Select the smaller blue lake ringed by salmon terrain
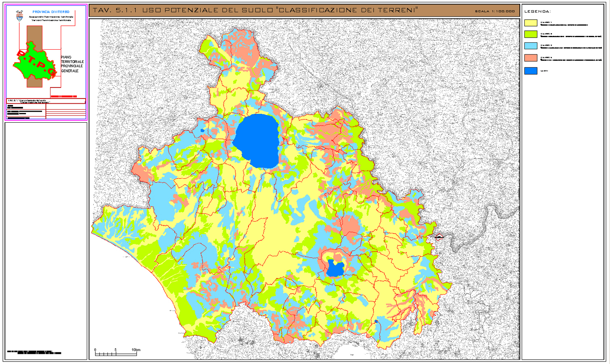Screen dimensions: 610x364 tap(335, 268)
